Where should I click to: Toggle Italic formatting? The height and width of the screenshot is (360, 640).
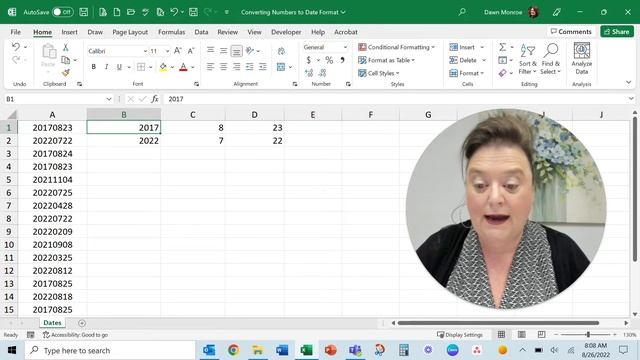[107, 67]
